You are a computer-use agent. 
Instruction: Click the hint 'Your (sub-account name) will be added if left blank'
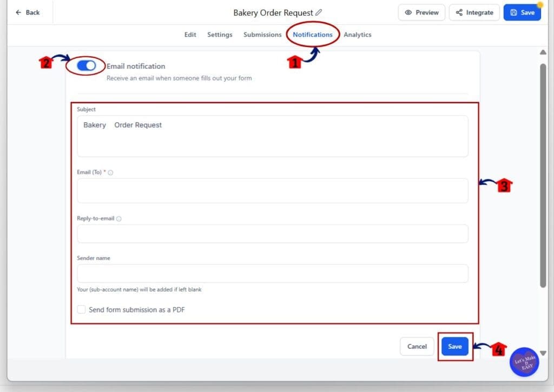(x=139, y=290)
